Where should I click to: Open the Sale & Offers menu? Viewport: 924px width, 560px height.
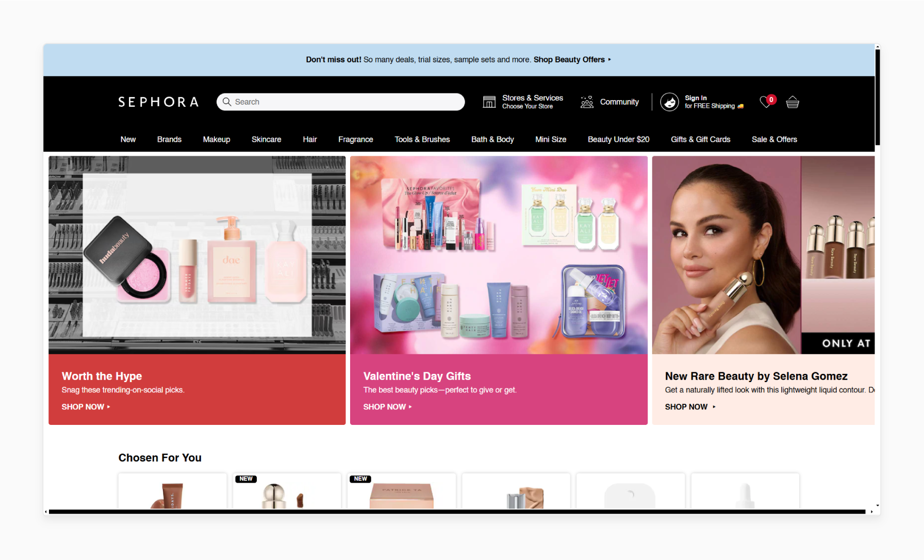point(774,139)
